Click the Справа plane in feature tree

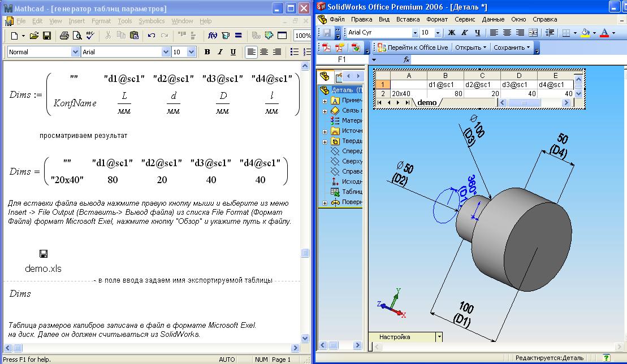click(347, 171)
